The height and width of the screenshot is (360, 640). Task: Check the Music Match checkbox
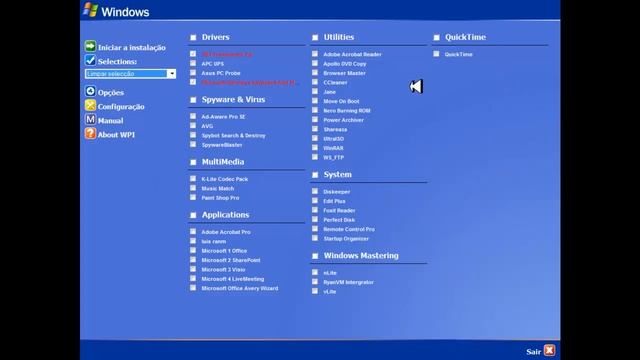193,188
